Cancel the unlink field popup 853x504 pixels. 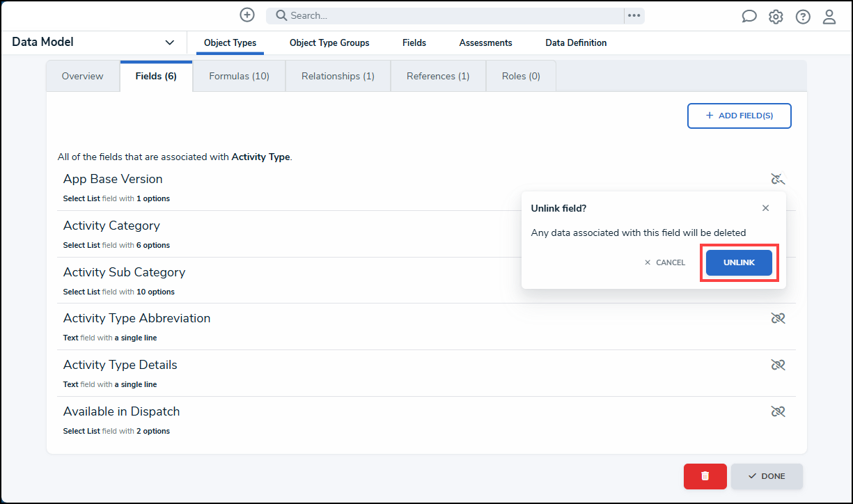[x=665, y=262]
